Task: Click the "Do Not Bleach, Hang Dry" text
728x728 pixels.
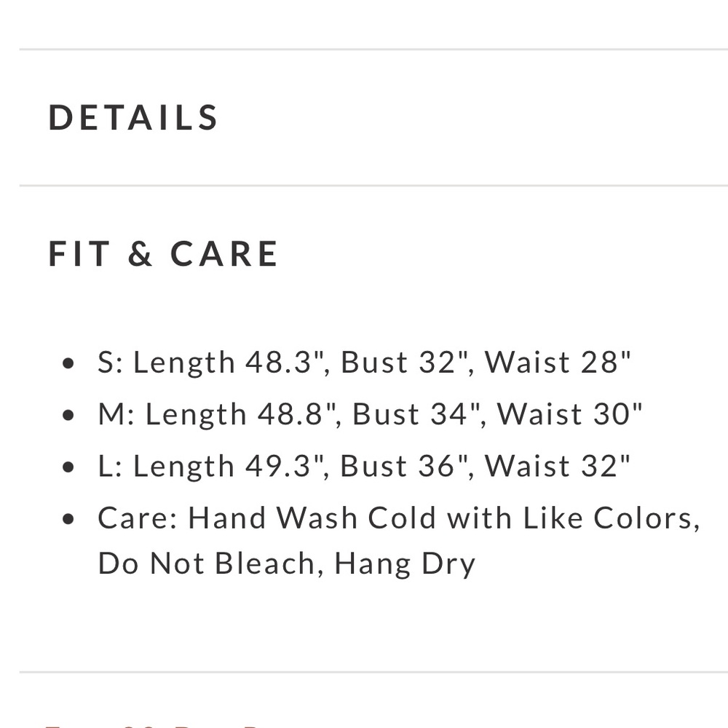Action: coord(286,563)
